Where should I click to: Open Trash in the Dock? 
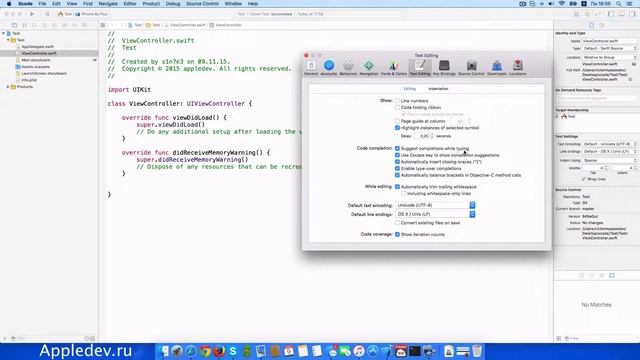tap(477, 351)
